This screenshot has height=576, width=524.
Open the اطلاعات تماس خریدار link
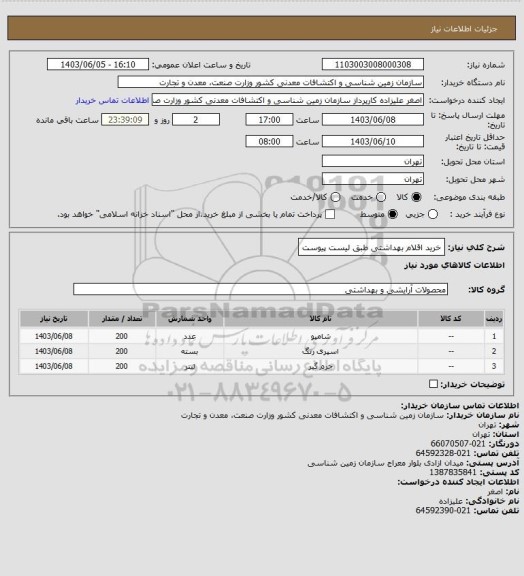[112, 100]
